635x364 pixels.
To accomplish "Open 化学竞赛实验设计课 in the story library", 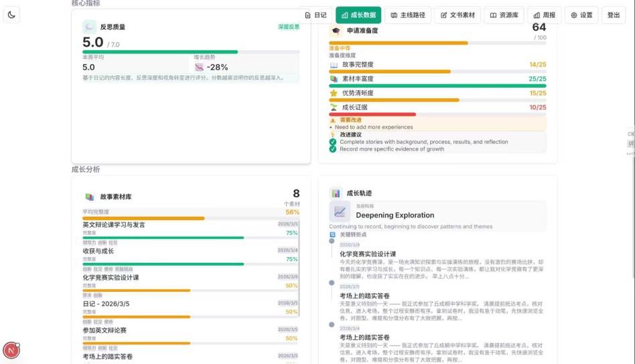I will (x=111, y=278).
